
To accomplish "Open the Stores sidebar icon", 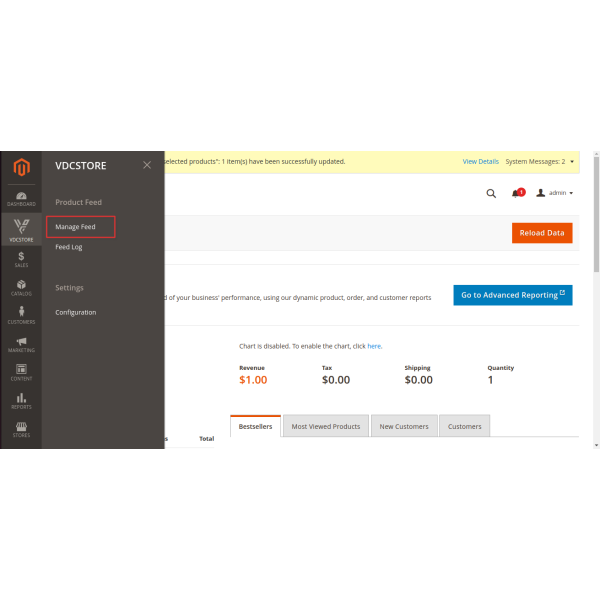I will point(20,429).
